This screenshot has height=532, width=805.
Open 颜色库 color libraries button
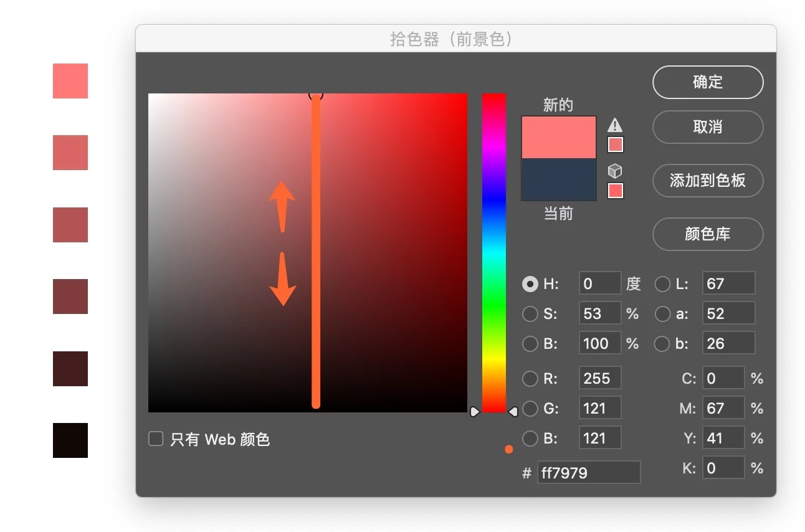pyautogui.click(x=708, y=234)
